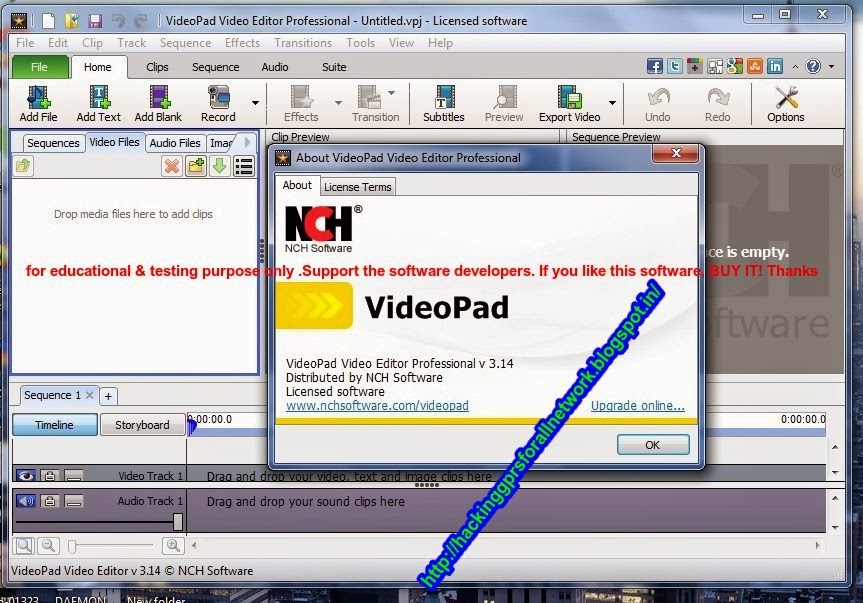Click the Effects toolbar icon
The width and height of the screenshot is (863, 603).
[x=301, y=103]
